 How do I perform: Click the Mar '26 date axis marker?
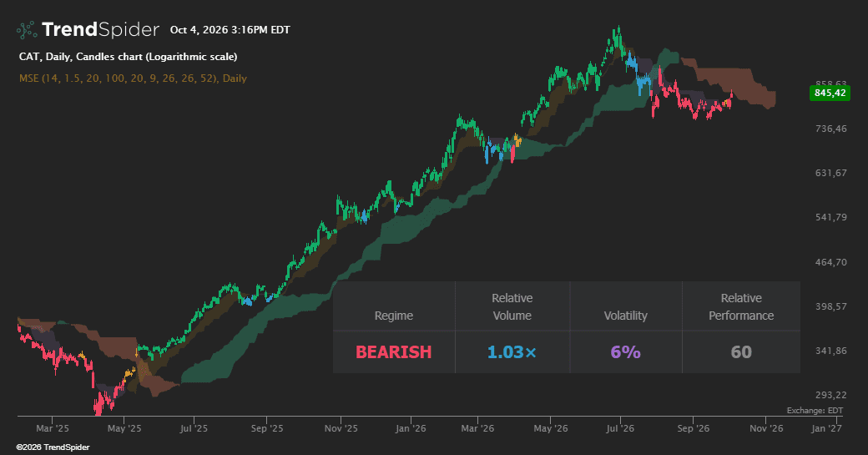[477, 428]
